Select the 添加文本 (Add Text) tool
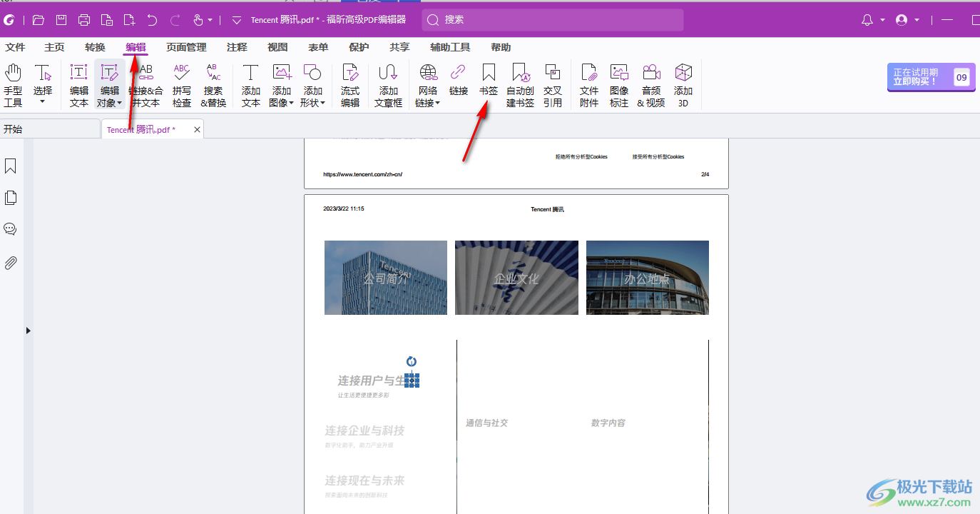Viewport: 980px width, 514px height. click(250, 84)
